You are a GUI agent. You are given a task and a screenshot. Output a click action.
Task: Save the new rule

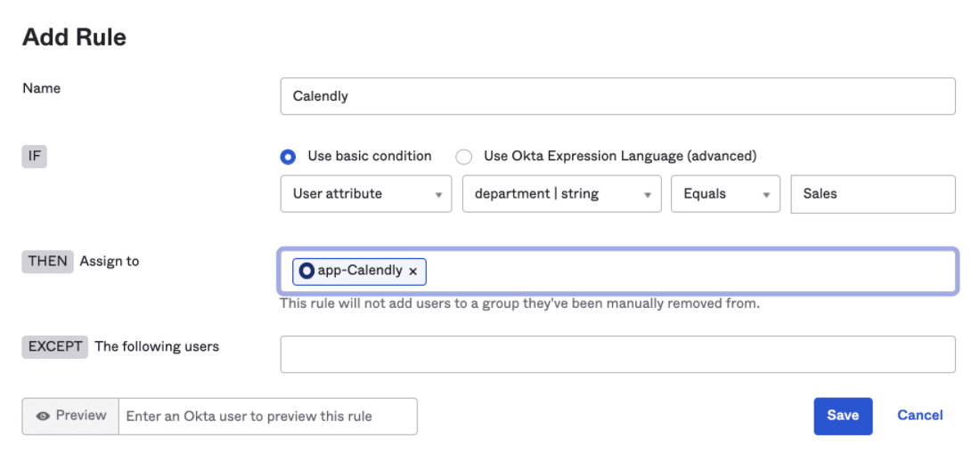(843, 416)
